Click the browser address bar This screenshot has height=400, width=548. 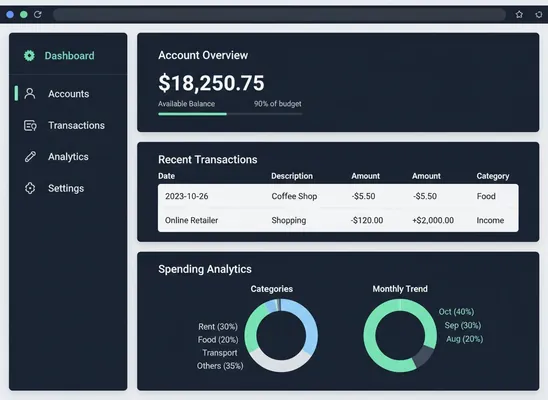[279, 14]
